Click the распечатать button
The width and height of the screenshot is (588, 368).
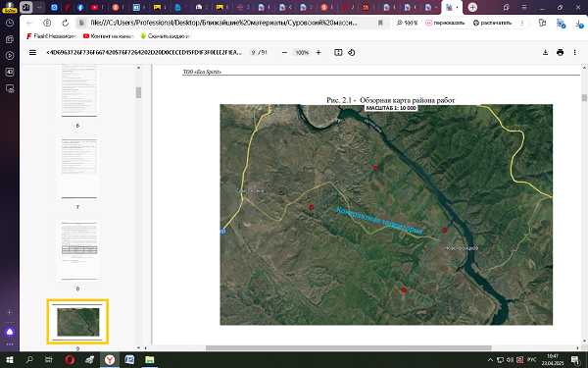(492, 23)
